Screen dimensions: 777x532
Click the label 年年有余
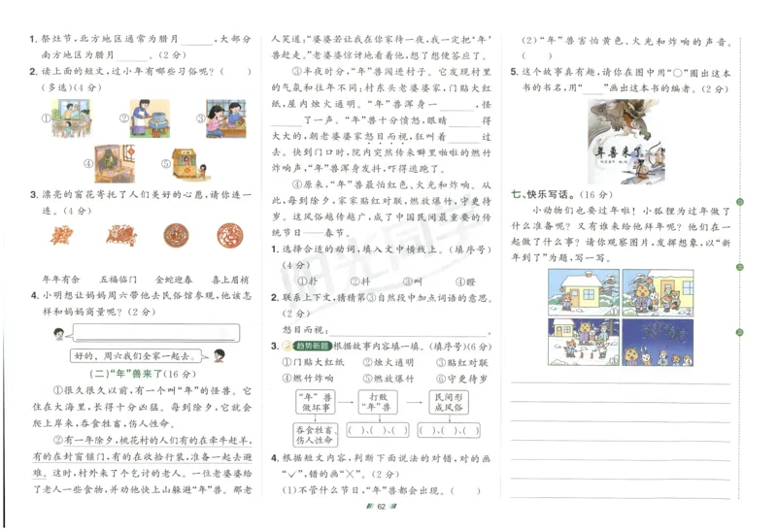point(60,280)
